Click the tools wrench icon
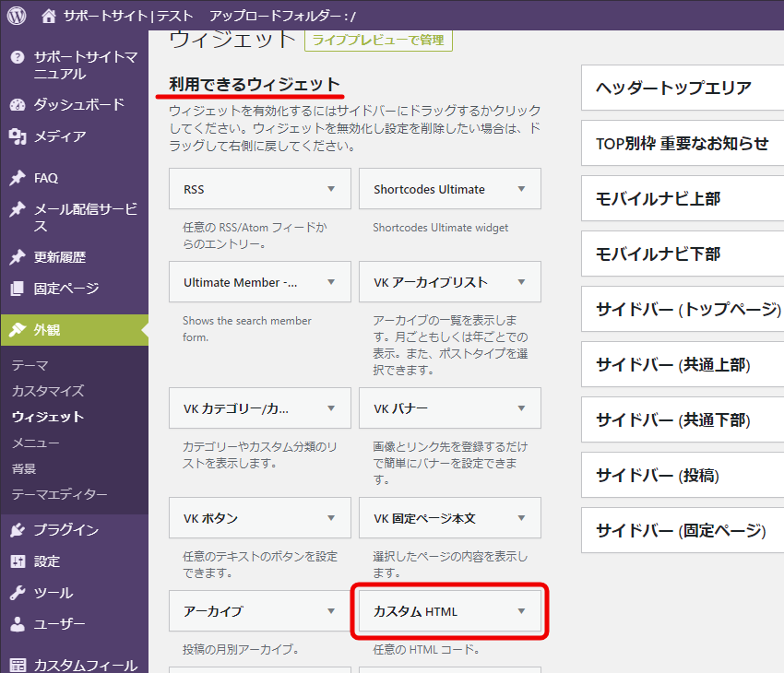The width and height of the screenshot is (784, 673). pos(18,593)
